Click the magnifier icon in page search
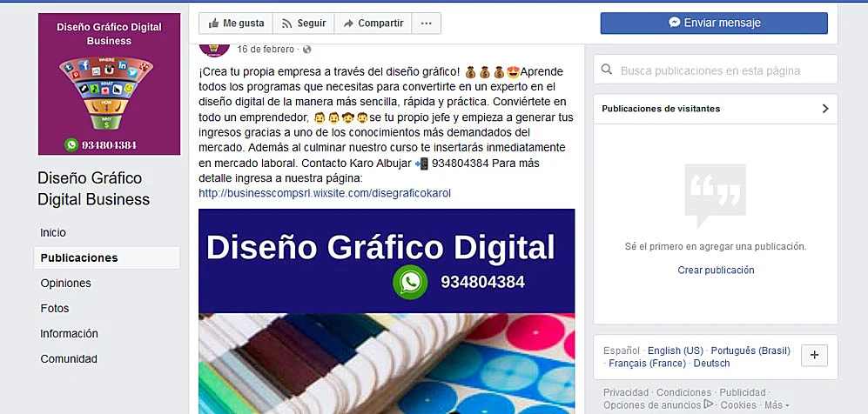The image size is (868, 414). (x=607, y=70)
